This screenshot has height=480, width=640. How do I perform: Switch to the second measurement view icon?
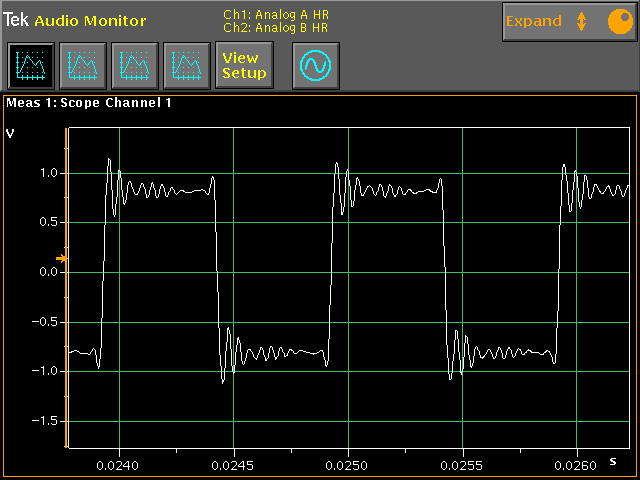tap(83, 65)
